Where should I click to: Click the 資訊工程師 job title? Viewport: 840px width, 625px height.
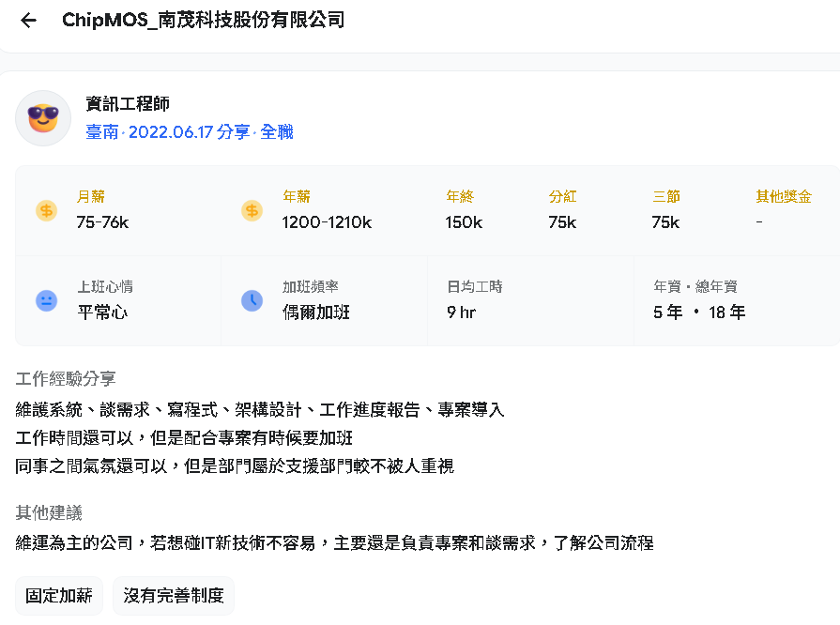click(x=128, y=103)
